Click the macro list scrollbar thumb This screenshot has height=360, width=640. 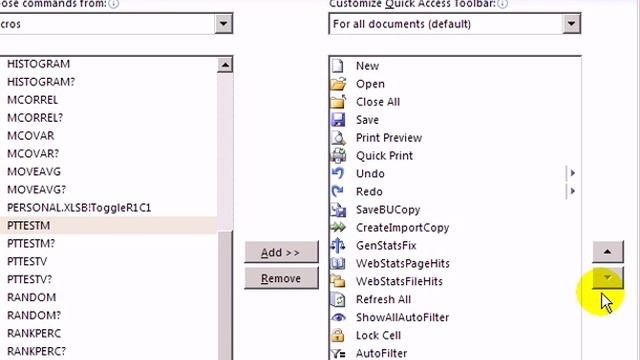pos(225,296)
